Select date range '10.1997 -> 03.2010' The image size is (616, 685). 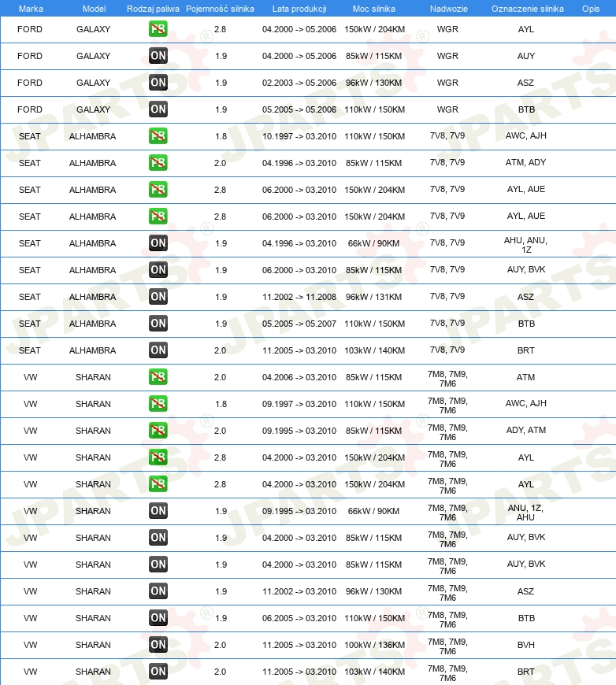tap(299, 136)
